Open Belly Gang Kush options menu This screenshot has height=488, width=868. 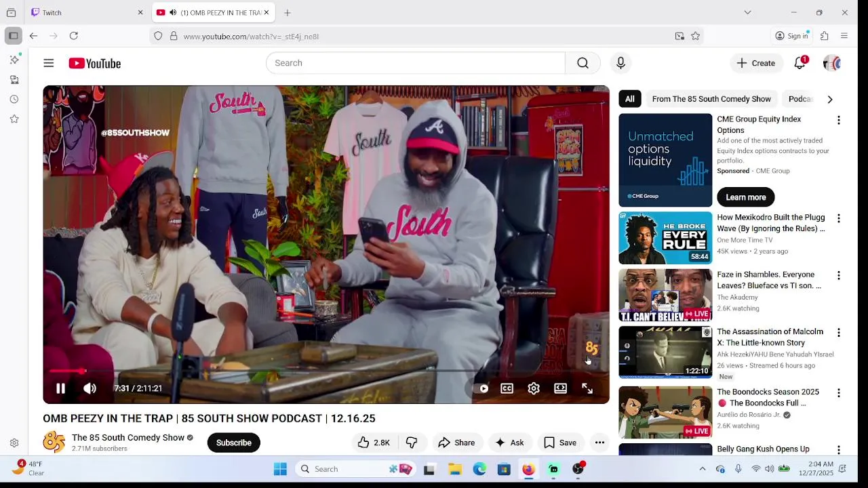coord(839,449)
